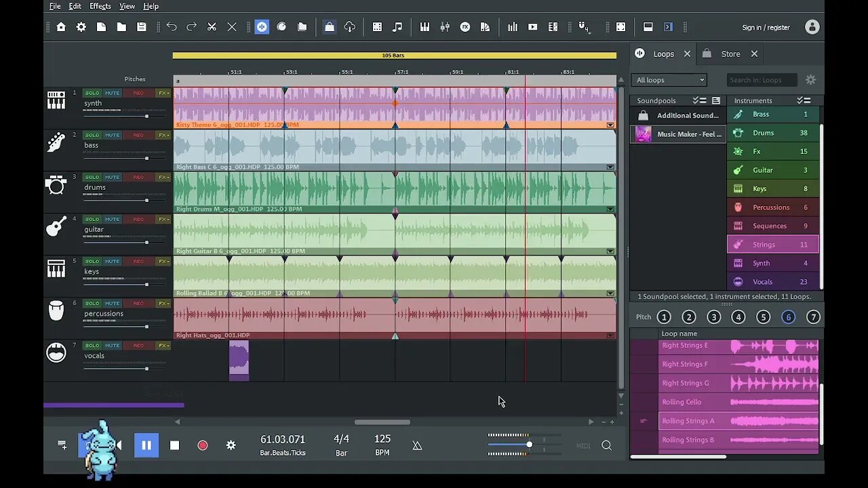The height and width of the screenshot is (488, 868).
Task: Pause playback with the pause button
Action: pyautogui.click(x=146, y=445)
